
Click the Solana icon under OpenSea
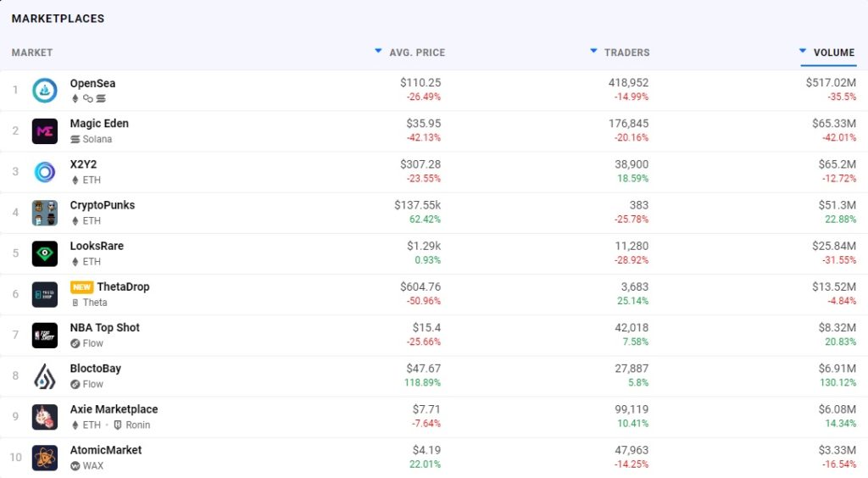point(101,98)
